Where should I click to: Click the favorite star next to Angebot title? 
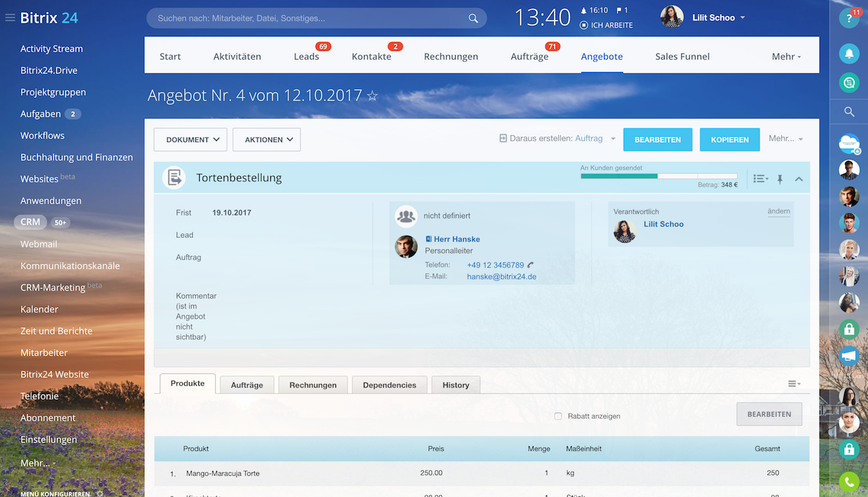coord(373,96)
